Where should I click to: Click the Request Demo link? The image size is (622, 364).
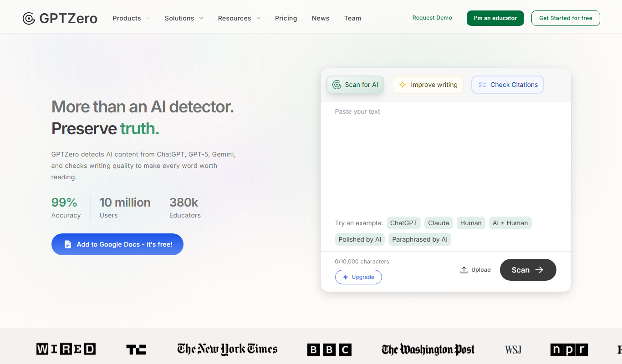(432, 18)
